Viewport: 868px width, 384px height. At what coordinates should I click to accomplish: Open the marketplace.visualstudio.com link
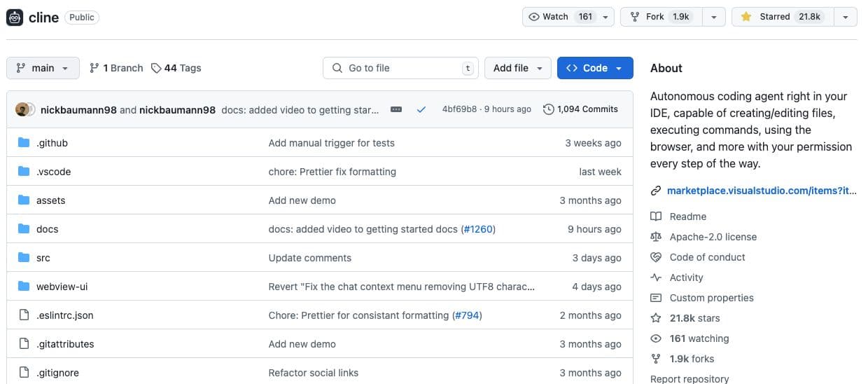click(x=761, y=191)
